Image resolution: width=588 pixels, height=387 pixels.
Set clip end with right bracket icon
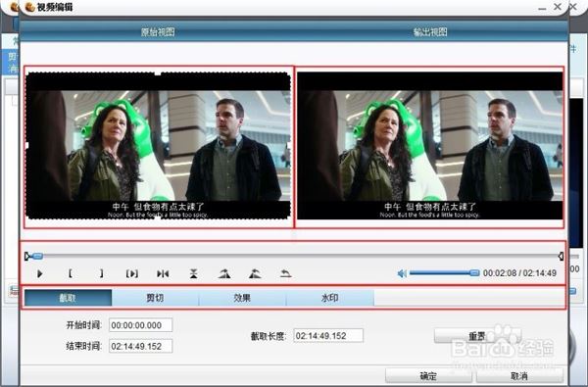pos(101,273)
